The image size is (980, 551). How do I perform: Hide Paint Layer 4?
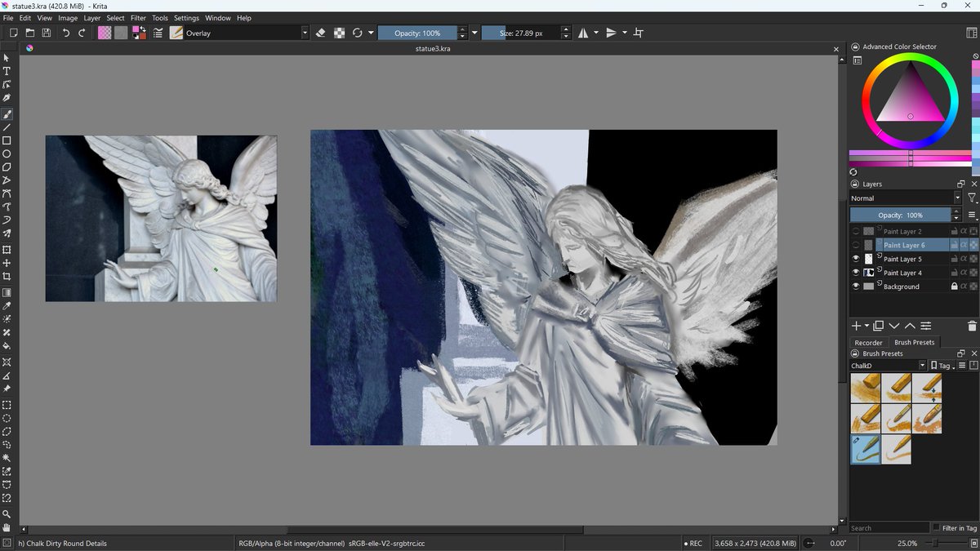tap(856, 273)
